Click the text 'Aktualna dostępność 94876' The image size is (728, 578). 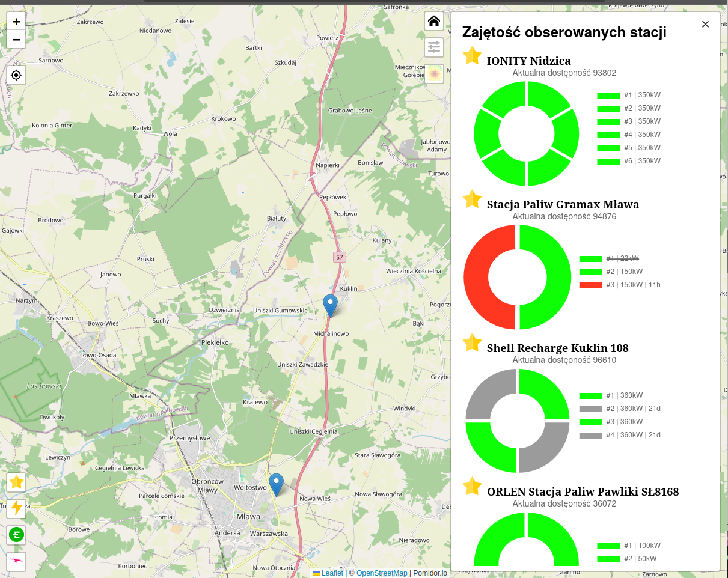click(x=564, y=216)
